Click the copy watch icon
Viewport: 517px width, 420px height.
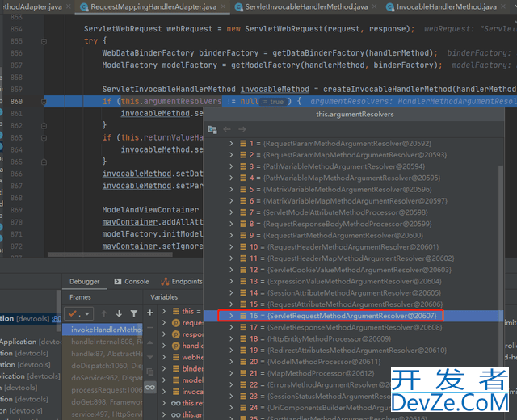pyautogui.click(x=150, y=372)
